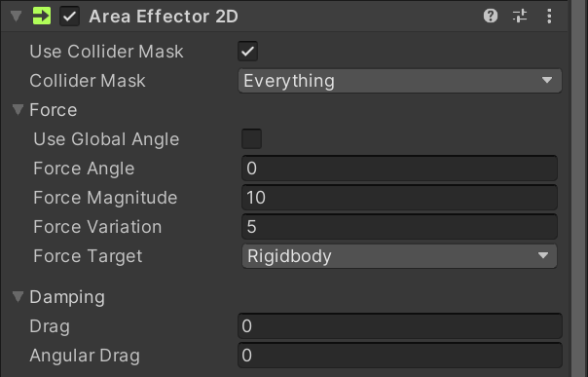The image size is (588, 377).
Task: Click the Drag value field
Action: pyautogui.click(x=400, y=326)
